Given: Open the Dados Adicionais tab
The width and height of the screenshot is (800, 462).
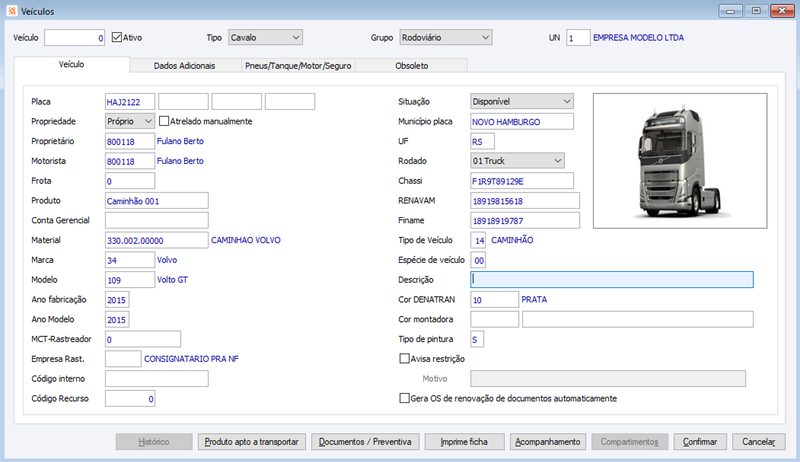Looking at the screenshot, I should [185, 66].
